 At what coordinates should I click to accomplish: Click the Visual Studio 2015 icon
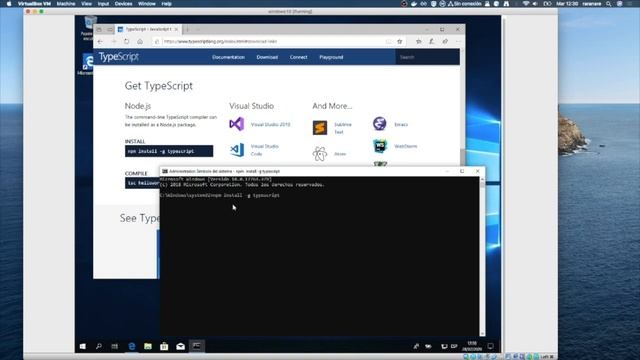(x=237, y=124)
